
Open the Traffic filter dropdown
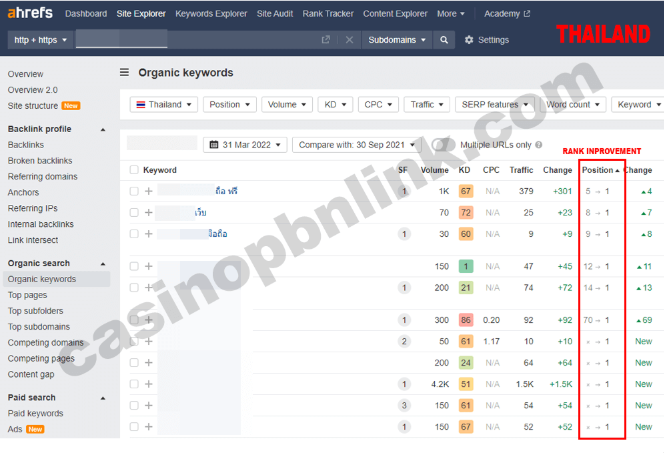[x=427, y=105]
